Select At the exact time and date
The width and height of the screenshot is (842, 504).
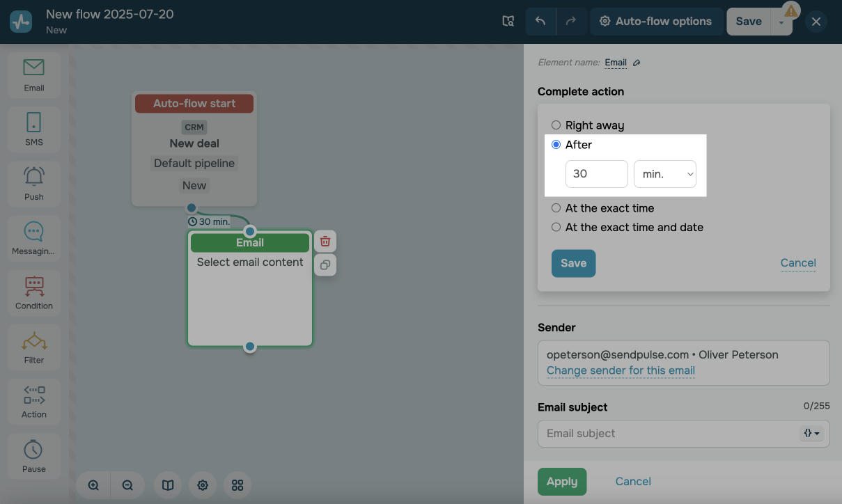556,227
